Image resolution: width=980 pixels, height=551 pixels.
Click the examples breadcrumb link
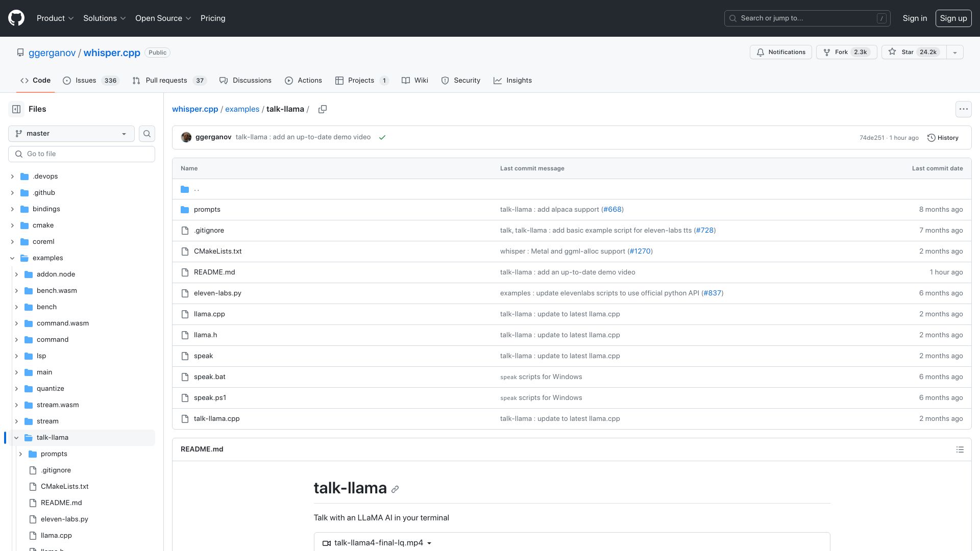click(x=242, y=109)
